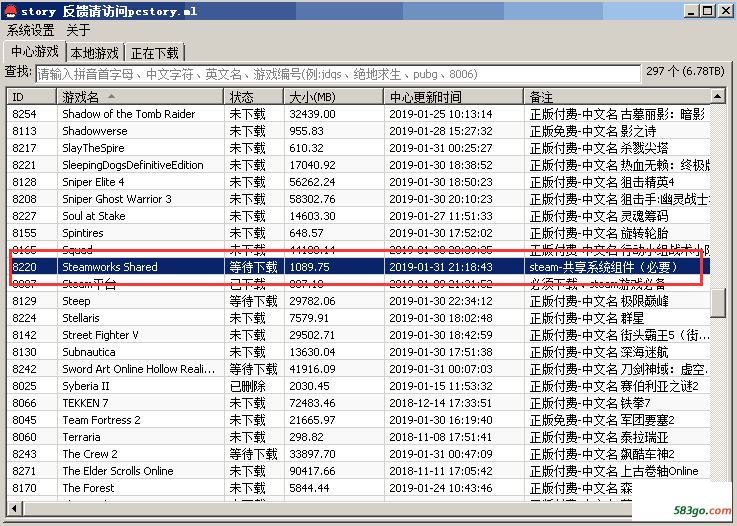Select the Shadowverse row

(x=358, y=131)
